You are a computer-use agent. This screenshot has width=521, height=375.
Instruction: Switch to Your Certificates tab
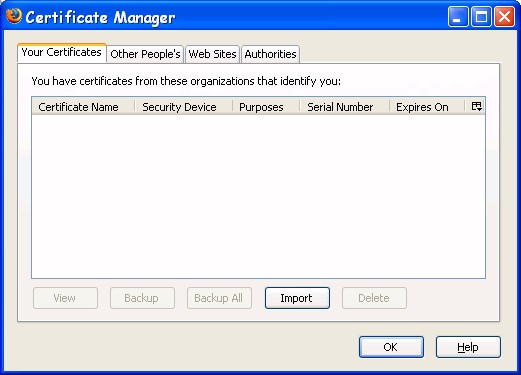click(x=62, y=52)
